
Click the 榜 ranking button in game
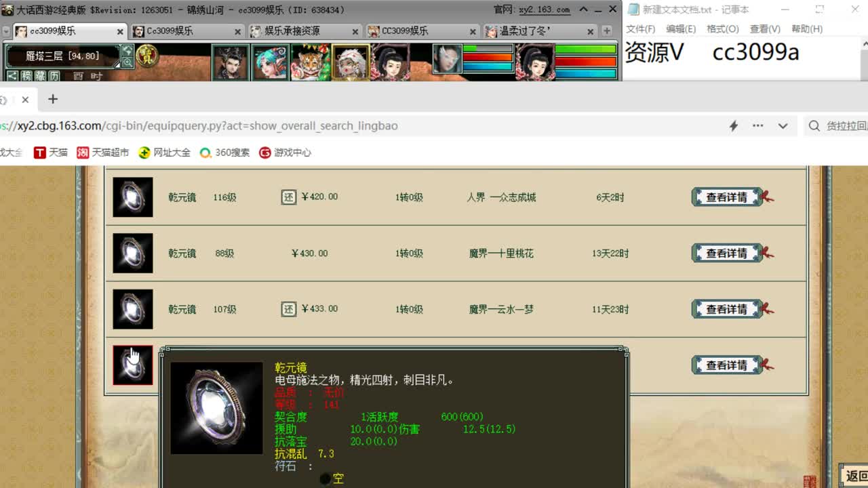[26, 76]
